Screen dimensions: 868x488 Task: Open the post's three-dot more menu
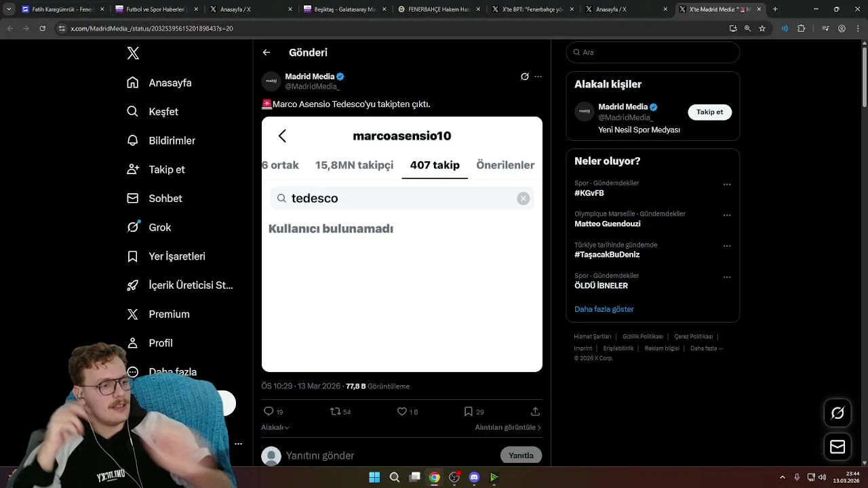pyautogui.click(x=538, y=77)
